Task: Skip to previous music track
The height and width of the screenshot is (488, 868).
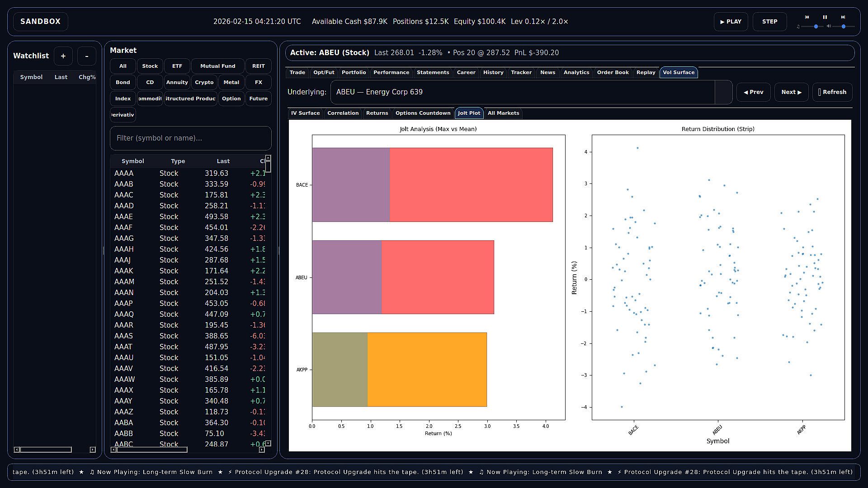Action: click(807, 17)
